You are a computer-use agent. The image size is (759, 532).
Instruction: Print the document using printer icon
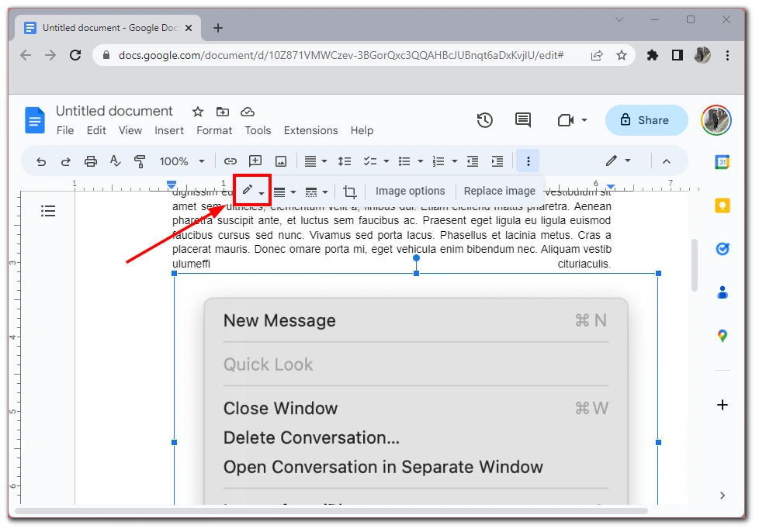coord(91,161)
